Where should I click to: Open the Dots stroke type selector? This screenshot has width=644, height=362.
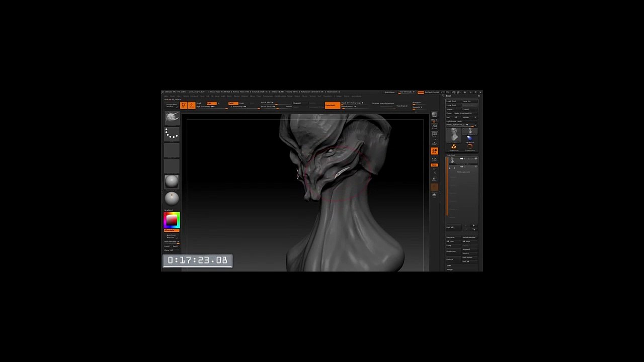pyautogui.click(x=172, y=134)
